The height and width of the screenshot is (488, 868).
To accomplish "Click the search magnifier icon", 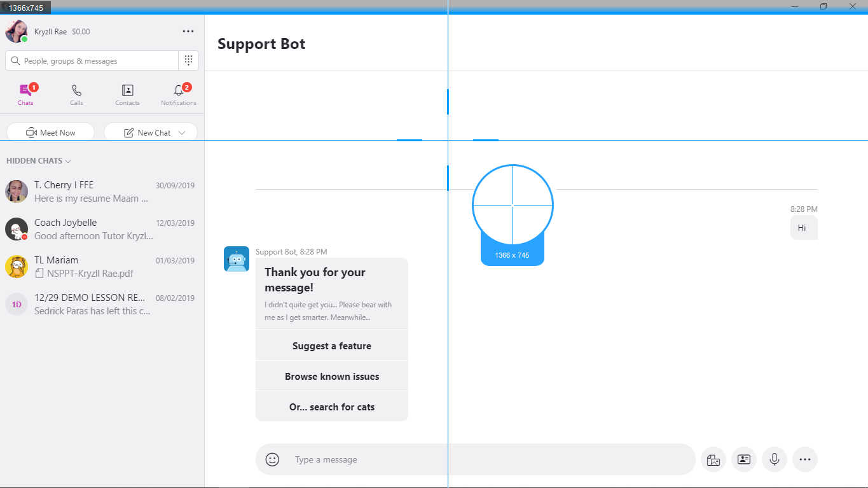I will [16, 61].
